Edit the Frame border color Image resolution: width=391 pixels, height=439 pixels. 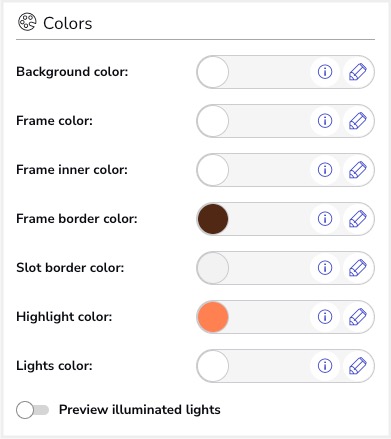click(x=358, y=219)
